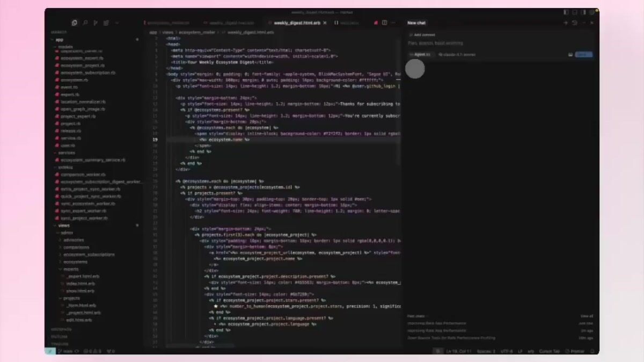Image resolution: width=644 pixels, height=362 pixels.
Task: Attach an image via chat image icon
Action: pos(570,55)
